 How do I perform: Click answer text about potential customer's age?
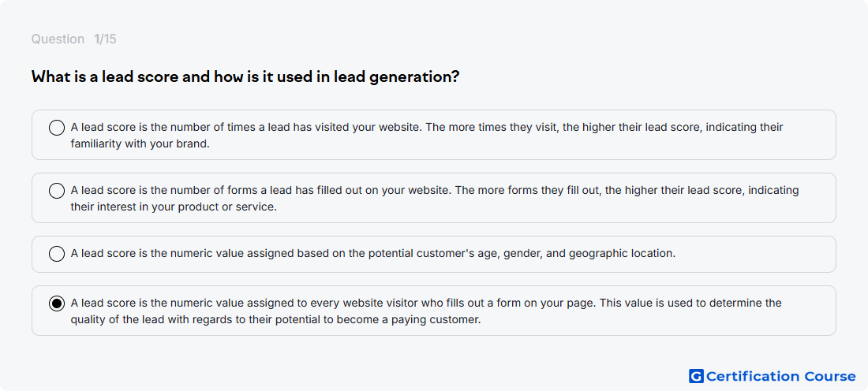click(373, 254)
